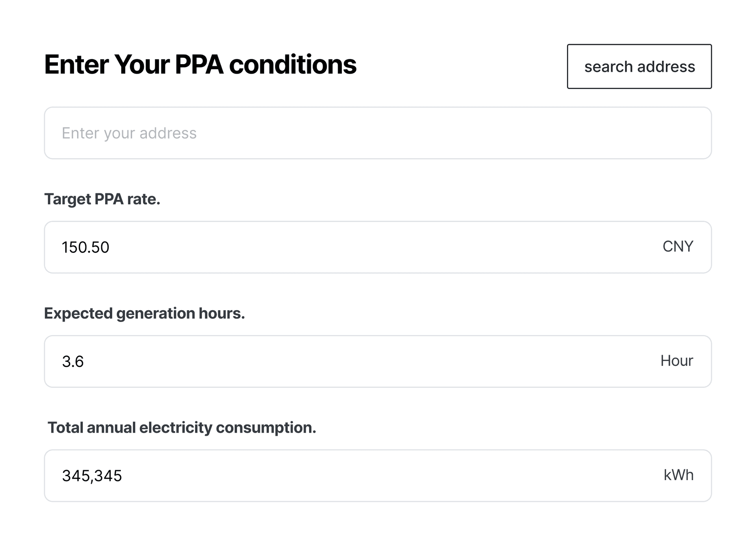The image size is (756, 546).
Task: Click the CNY unit label
Action: [x=678, y=247]
